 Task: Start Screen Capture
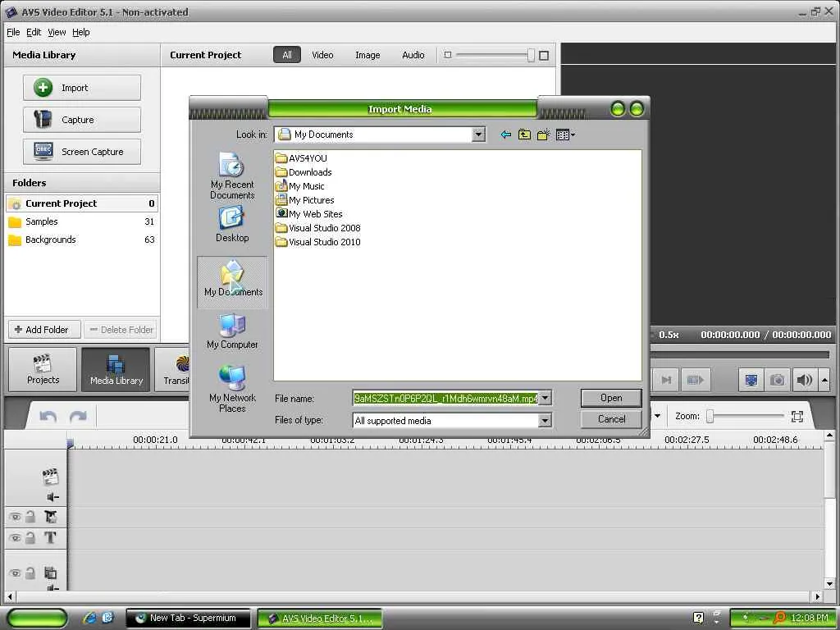point(82,152)
